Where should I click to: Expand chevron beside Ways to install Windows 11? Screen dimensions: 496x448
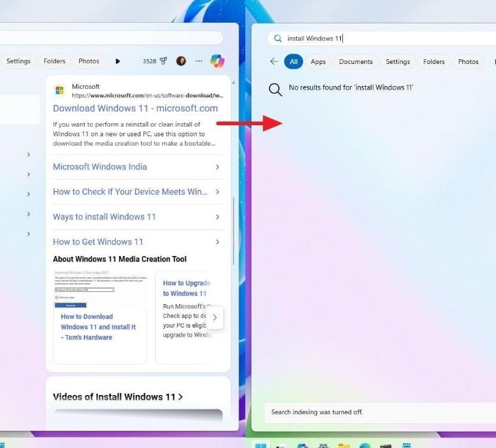[x=217, y=217]
